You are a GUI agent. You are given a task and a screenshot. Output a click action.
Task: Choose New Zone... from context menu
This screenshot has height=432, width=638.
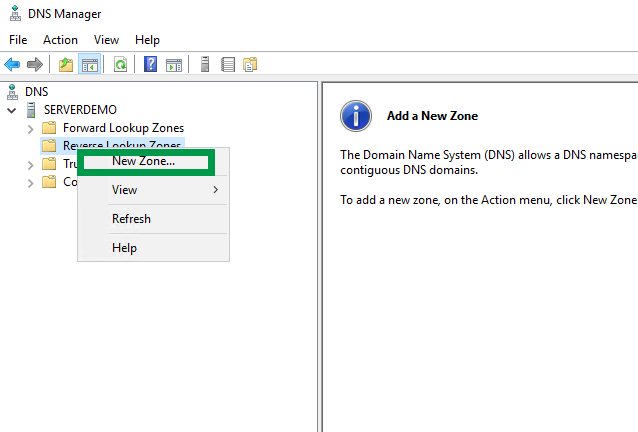click(143, 161)
